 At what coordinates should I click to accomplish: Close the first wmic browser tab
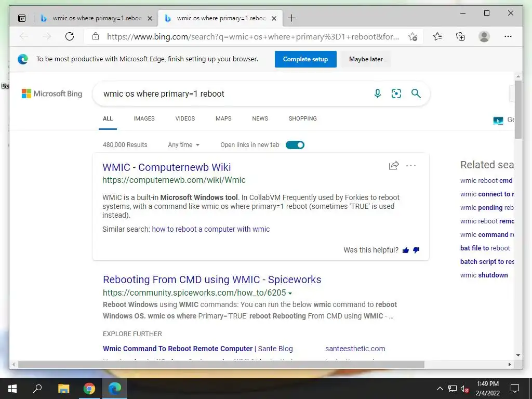[150, 18]
